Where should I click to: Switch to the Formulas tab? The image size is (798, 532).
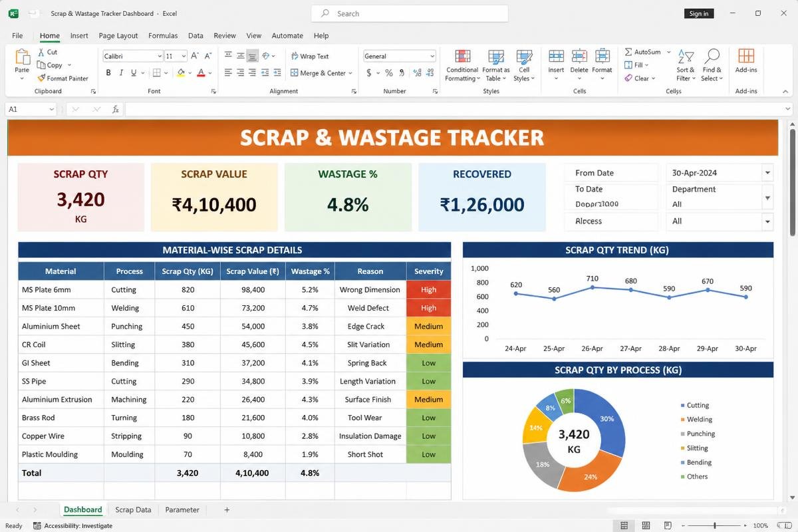click(163, 36)
